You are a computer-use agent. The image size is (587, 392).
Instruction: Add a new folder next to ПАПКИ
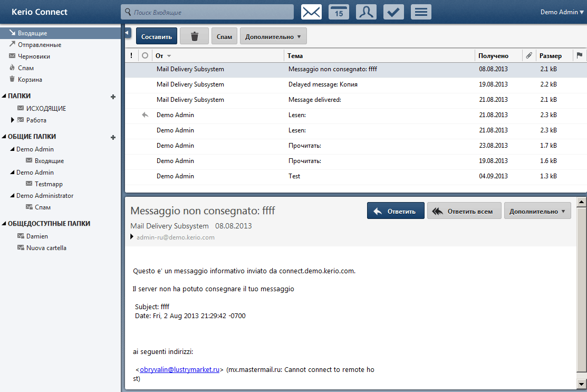[112, 97]
